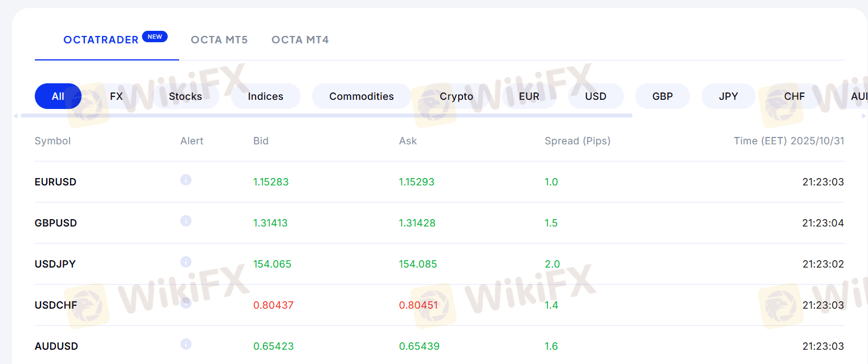Image resolution: width=868 pixels, height=364 pixels.
Task: Click the EURUSD alert info icon
Action: [186, 180]
